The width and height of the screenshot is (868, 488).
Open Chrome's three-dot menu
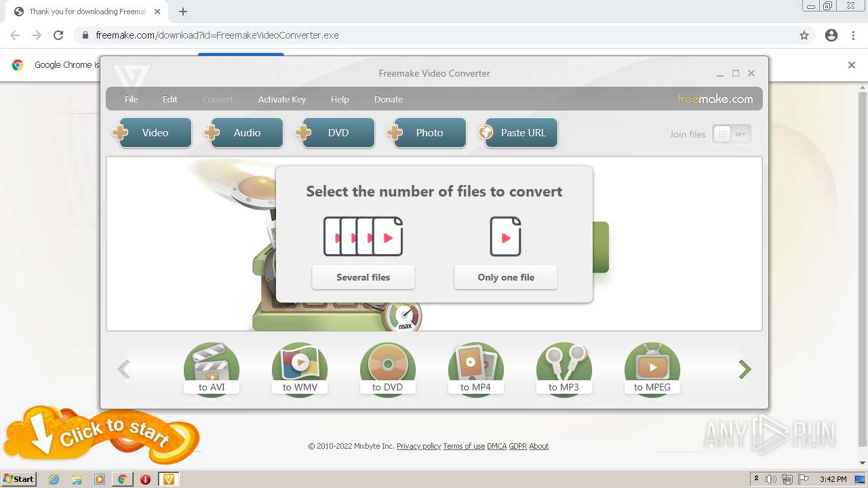[853, 35]
